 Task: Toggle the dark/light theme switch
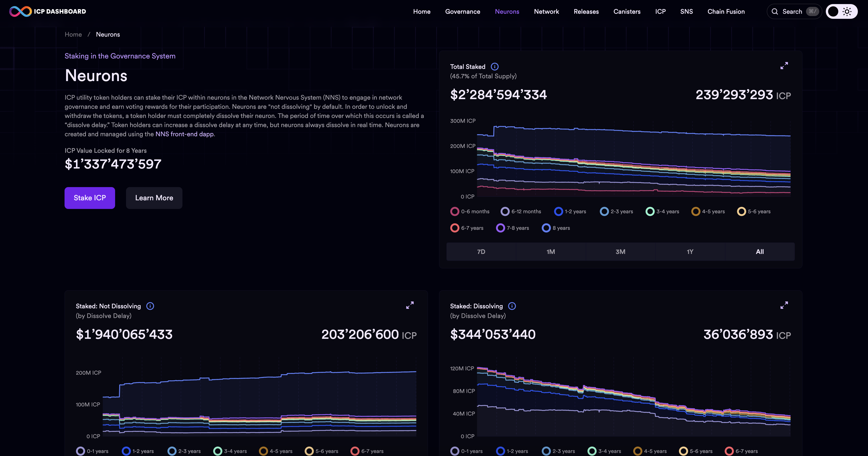click(x=841, y=11)
